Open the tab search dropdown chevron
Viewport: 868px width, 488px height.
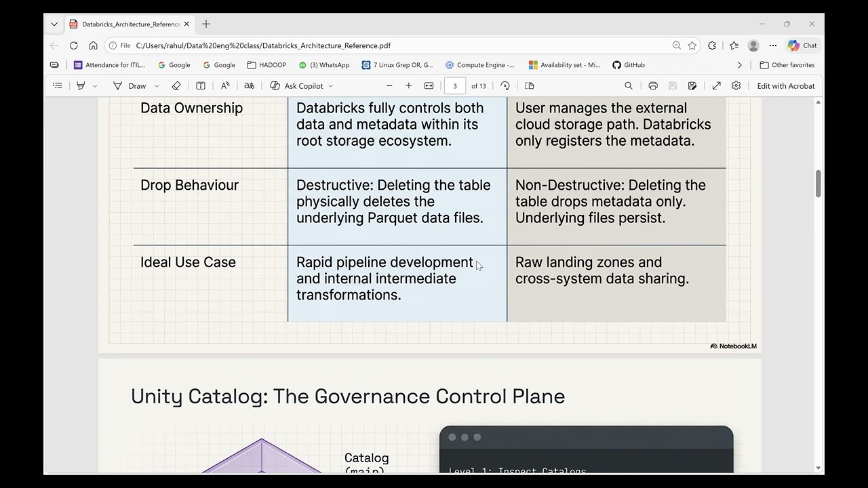(x=54, y=24)
